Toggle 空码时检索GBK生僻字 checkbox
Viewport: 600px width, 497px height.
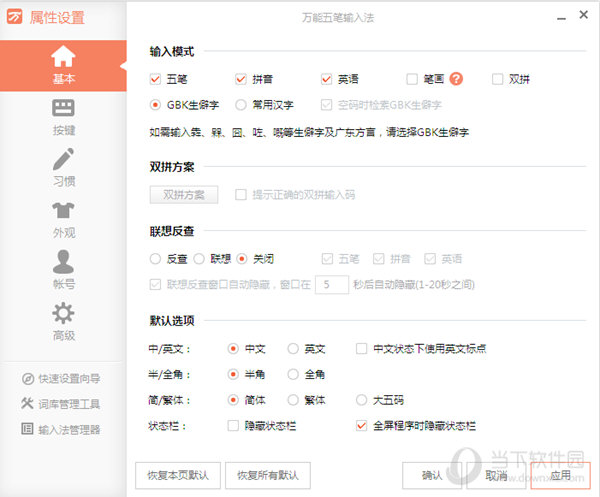[x=326, y=105]
